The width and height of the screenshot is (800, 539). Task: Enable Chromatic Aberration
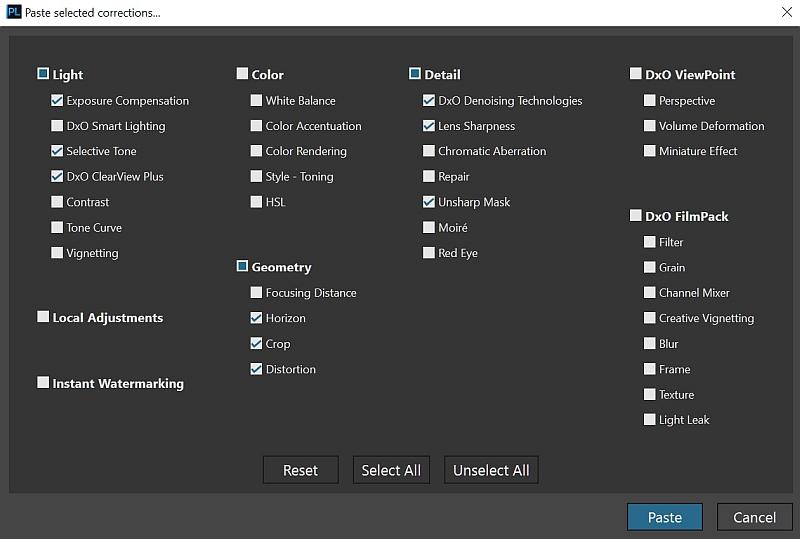pyautogui.click(x=429, y=151)
